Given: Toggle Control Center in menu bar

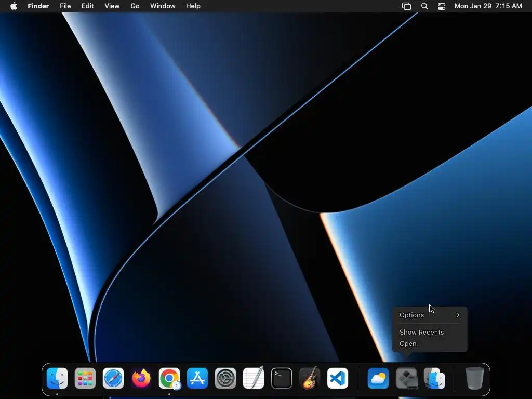Looking at the screenshot, I should 442,6.
